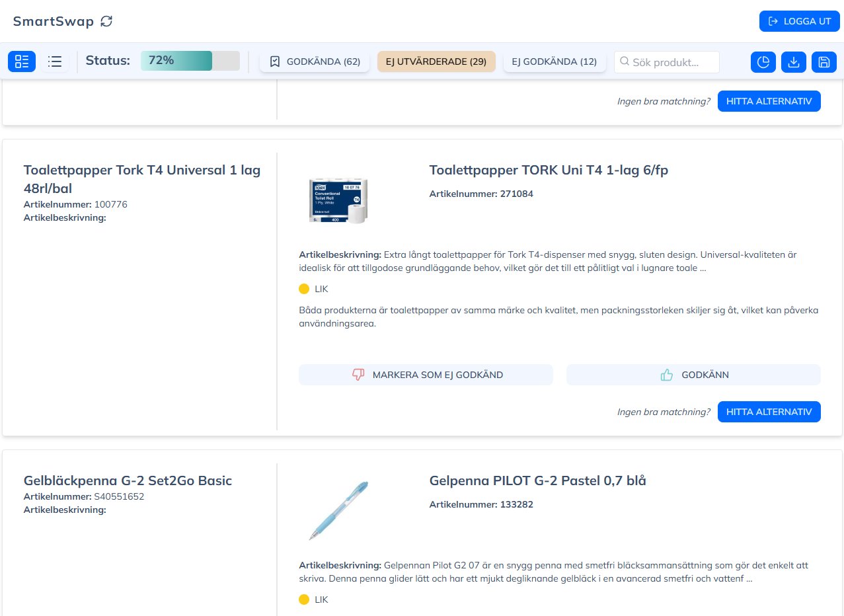Open the Pilot G-2 pen thumbnail
844x616 pixels.
click(x=338, y=511)
